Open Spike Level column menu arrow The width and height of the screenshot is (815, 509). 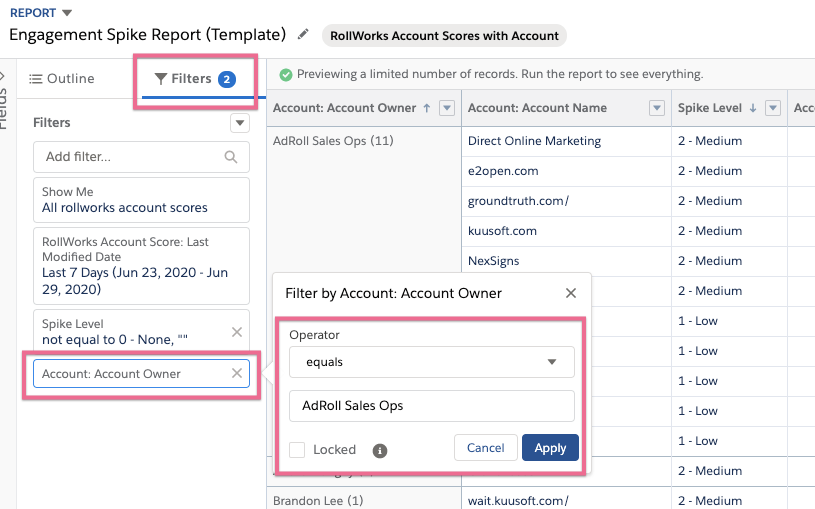tap(773, 108)
